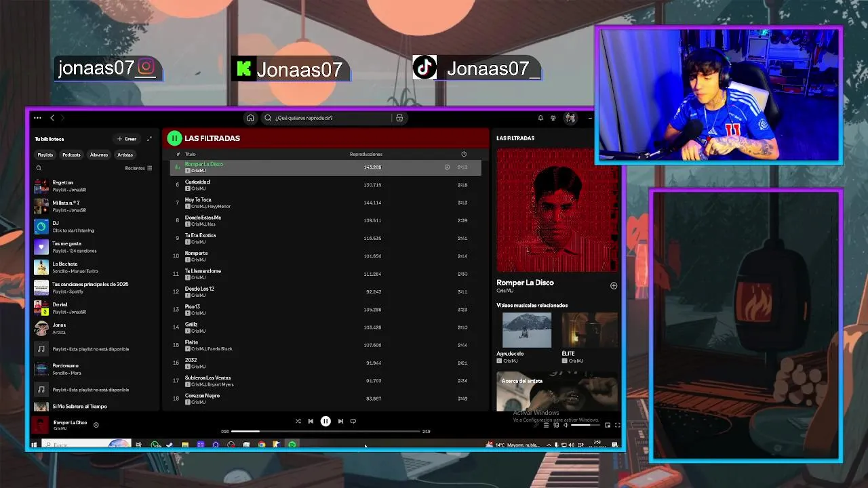Open the Recientes sort dropdown
Viewport: 868px width, 488px height.
coord(138,168)
